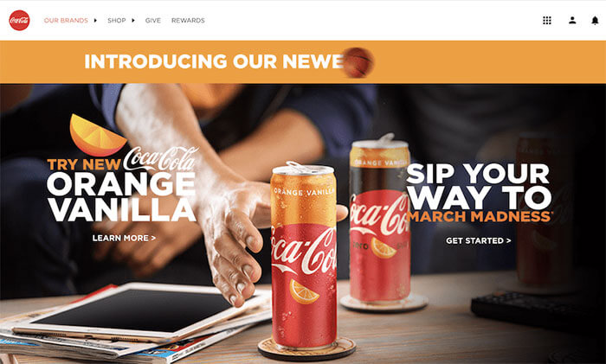Click the Orange Vanilla headline text
Image resolution: width=606 pixels, height=364 pixels.
coord(121,197)
